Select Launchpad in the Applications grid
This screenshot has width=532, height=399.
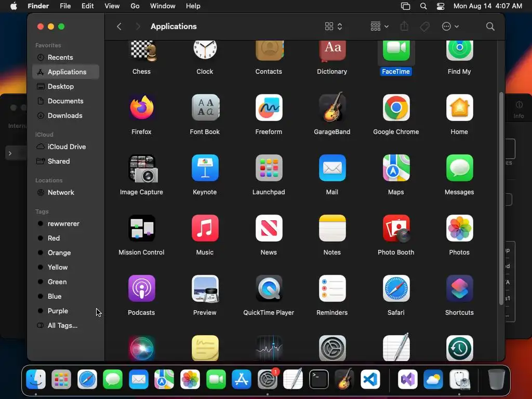click(x=269, y=168)
